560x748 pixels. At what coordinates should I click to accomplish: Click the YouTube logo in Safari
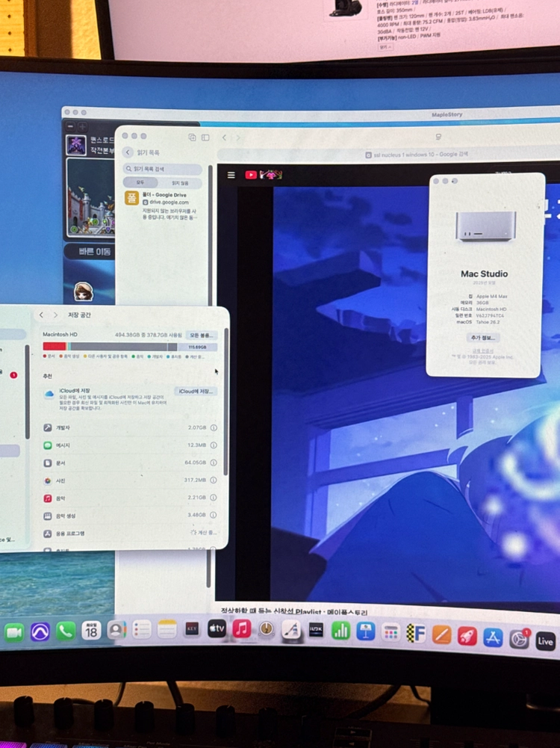[x=251, y=175]
